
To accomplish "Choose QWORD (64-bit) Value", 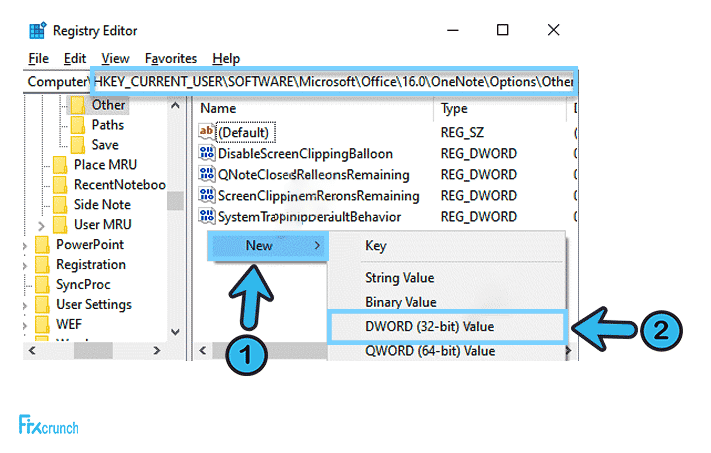I will 430,351.
